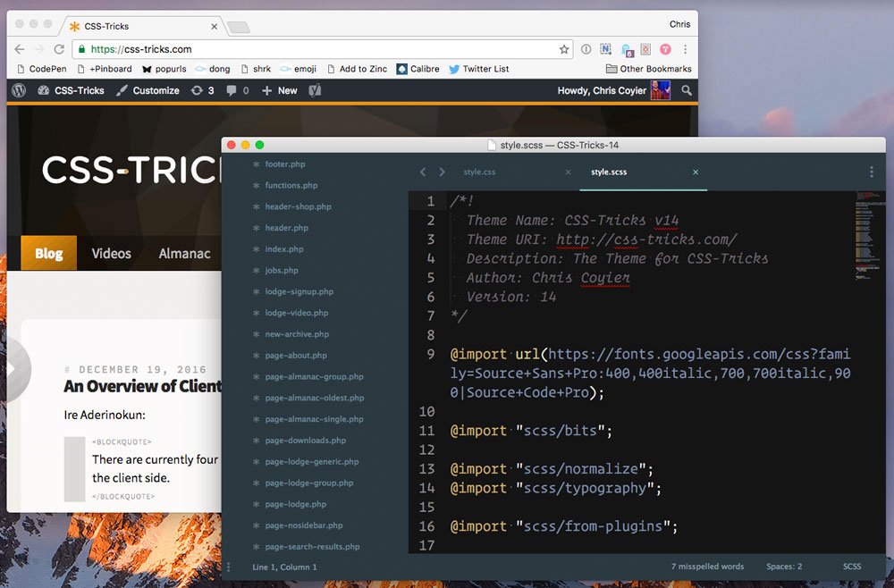Click the Yoast SEO admin bar icon
894x588 pixels.
click(x=315, y=90)
